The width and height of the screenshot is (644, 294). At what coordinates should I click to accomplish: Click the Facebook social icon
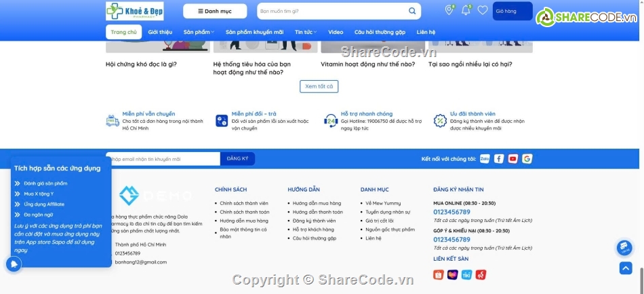(499, 159)
